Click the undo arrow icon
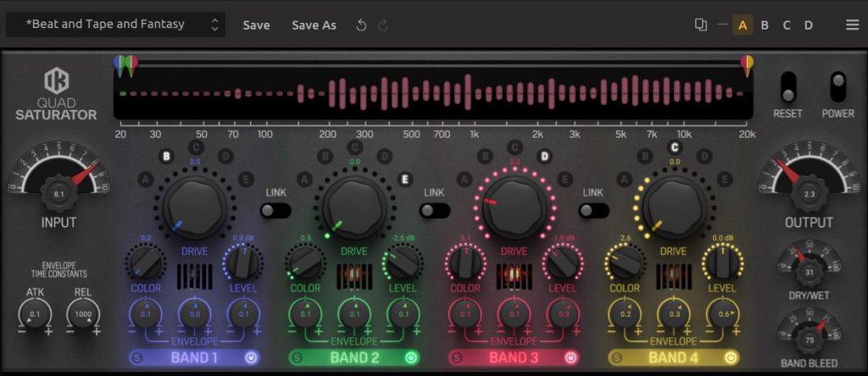 (361, 25)
